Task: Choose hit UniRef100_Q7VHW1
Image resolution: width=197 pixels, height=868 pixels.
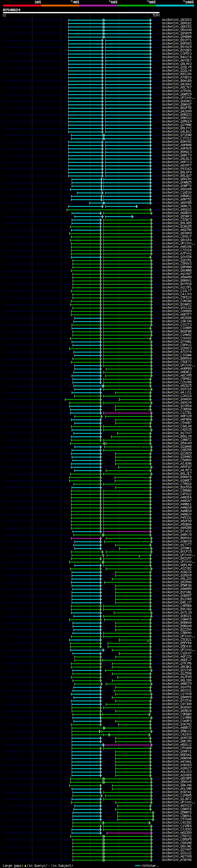Action: [x=177, y=342]
